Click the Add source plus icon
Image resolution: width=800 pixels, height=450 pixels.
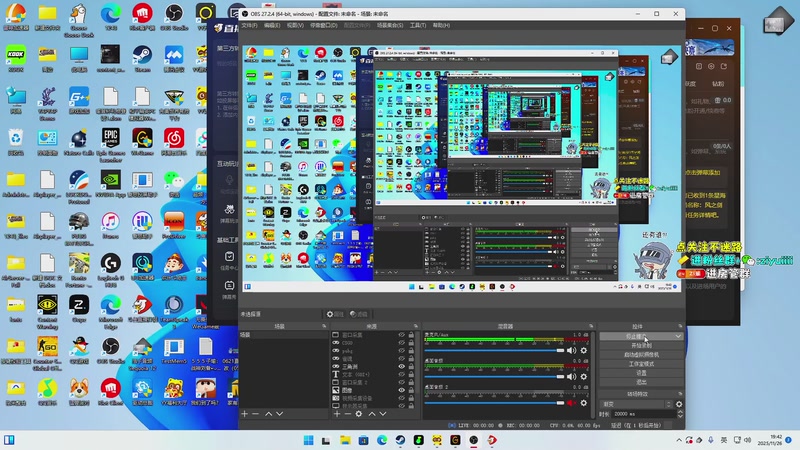pyautogui.click(x=337, y=414)
